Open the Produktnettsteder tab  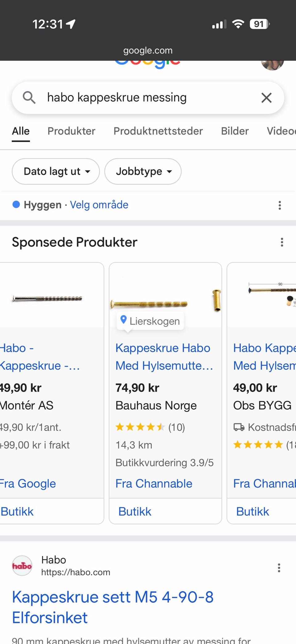click(x=158, y=131)
